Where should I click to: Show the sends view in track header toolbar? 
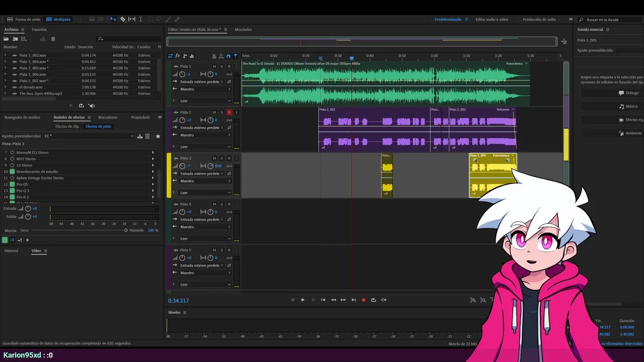click(185, 56)
